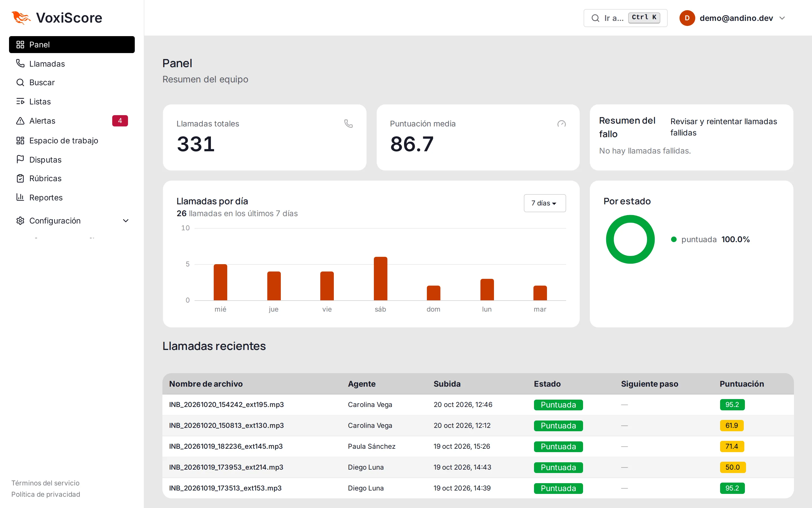Click the mié bar in calls chart
The width and height of the screenshot is (812, 508).
220,282
